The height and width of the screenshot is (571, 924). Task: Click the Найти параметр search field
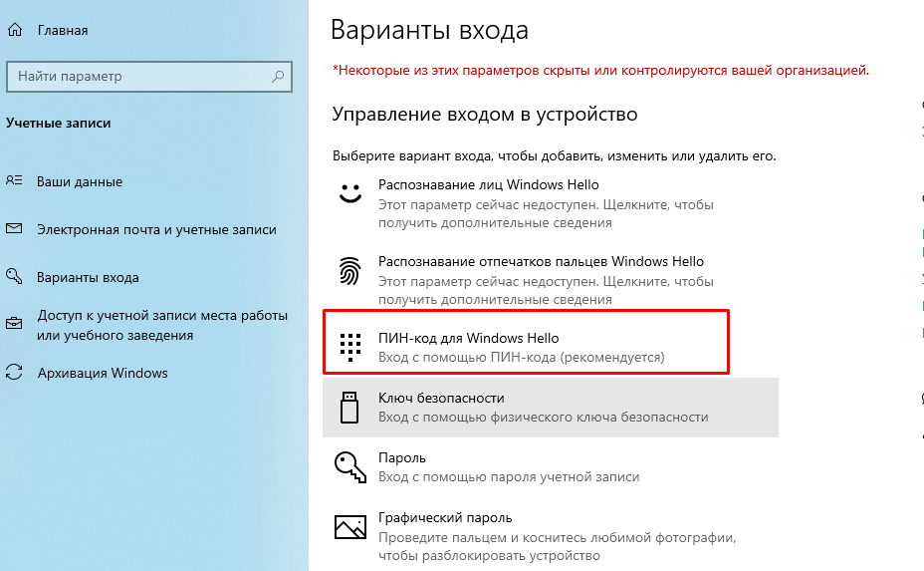pyautogui.click(x=139, y=77)
